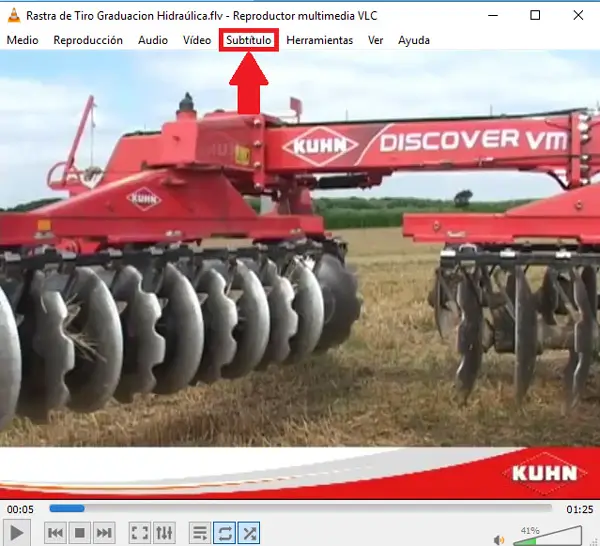This screenshot has width=600, height=546.
Task: Maximize the VLC window
Action: point(535,15)
